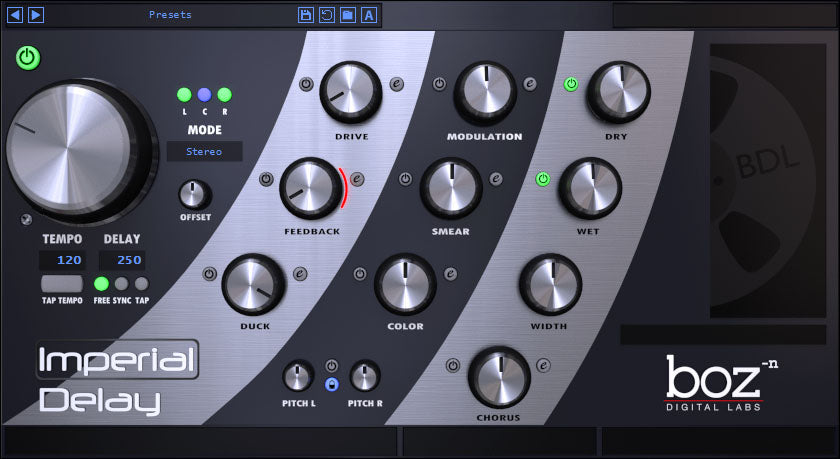Click the A/B compare icon
The height and width of the screenshot is (459, 840).
pos(369,15)
